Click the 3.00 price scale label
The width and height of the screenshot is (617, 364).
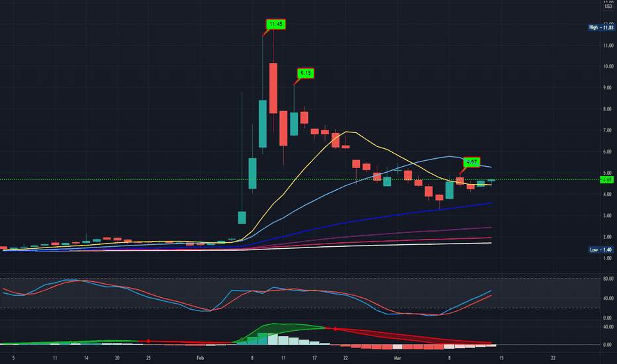[x=608, y=216]
